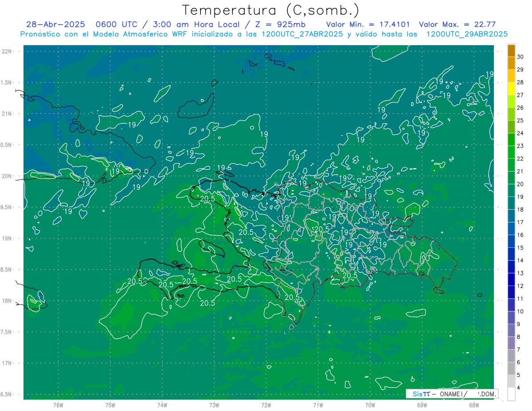Screen dimensions: 532x411
Task: Click the colorbar value label "17"
Action: point(520,222)
